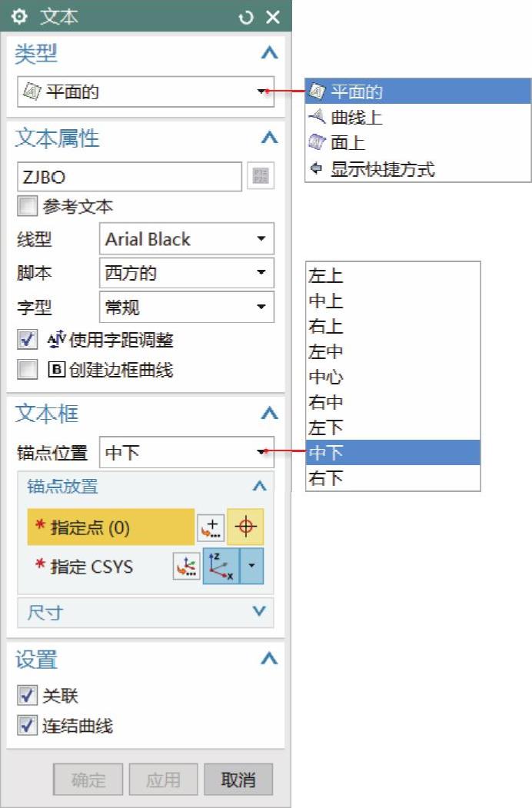
Task: Toggle 使用字距调整 checkbox
Action: click(x=28, y=339)
